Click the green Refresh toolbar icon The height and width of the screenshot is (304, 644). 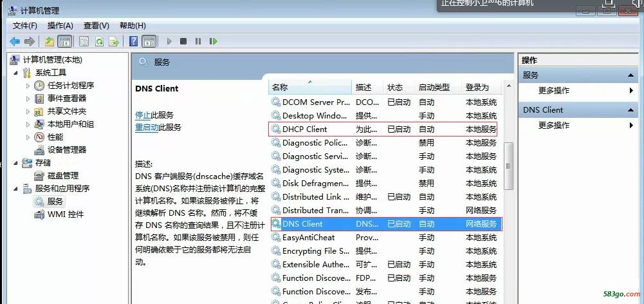[x=99, y=41]
